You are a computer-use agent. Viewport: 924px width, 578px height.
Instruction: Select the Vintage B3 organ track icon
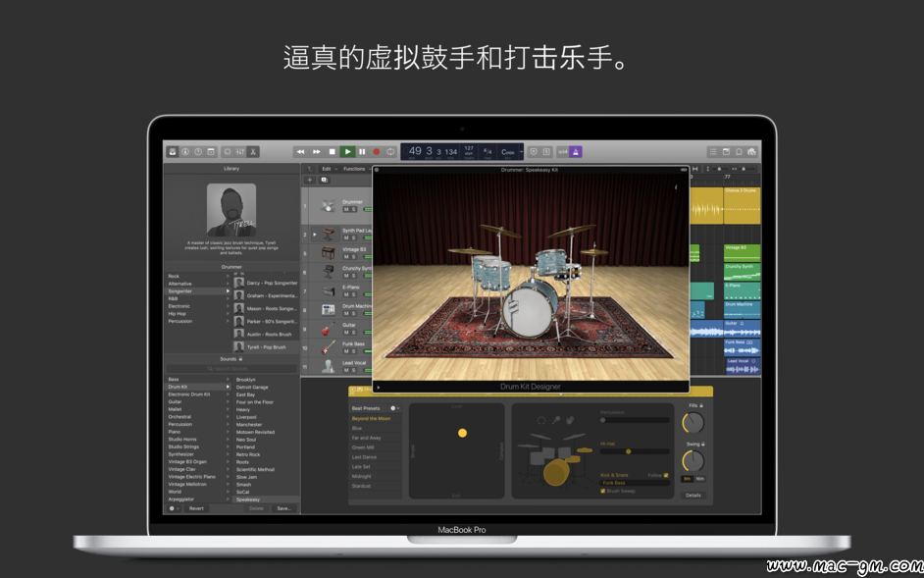point(329,253)
